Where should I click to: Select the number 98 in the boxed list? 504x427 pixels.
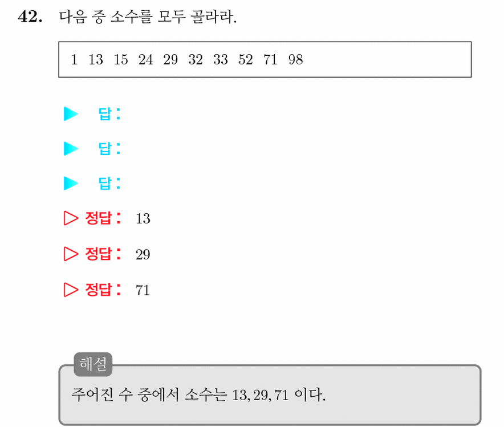pos(295,59)
